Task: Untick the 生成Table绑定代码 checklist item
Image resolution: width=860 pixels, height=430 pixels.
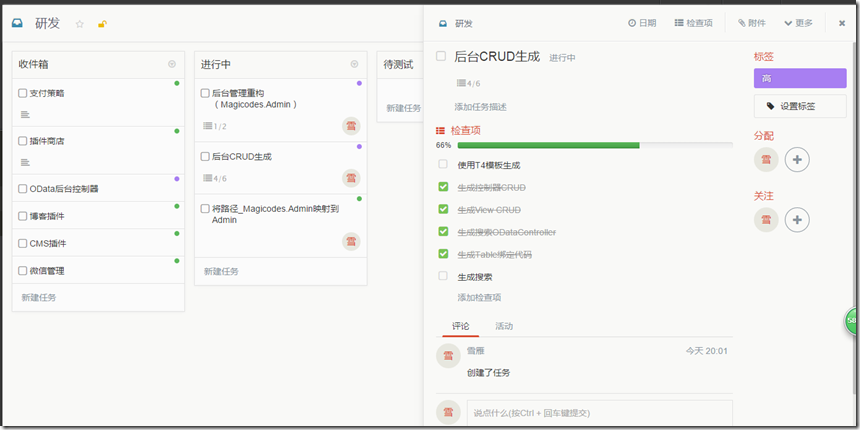Action: pyautogui.click(x=443, y=253)
